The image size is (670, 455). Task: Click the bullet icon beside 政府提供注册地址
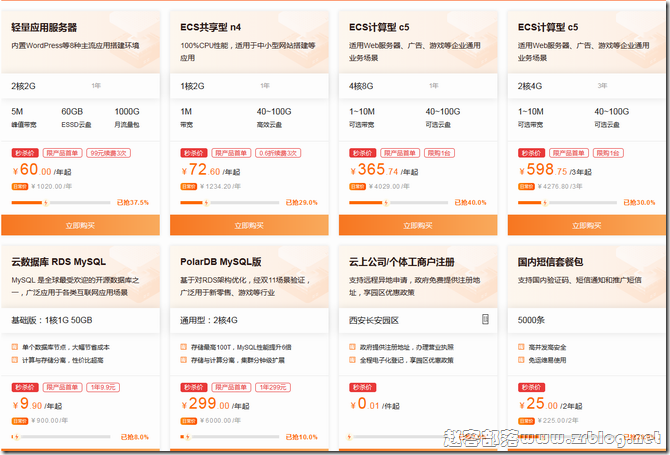point(352,347)
